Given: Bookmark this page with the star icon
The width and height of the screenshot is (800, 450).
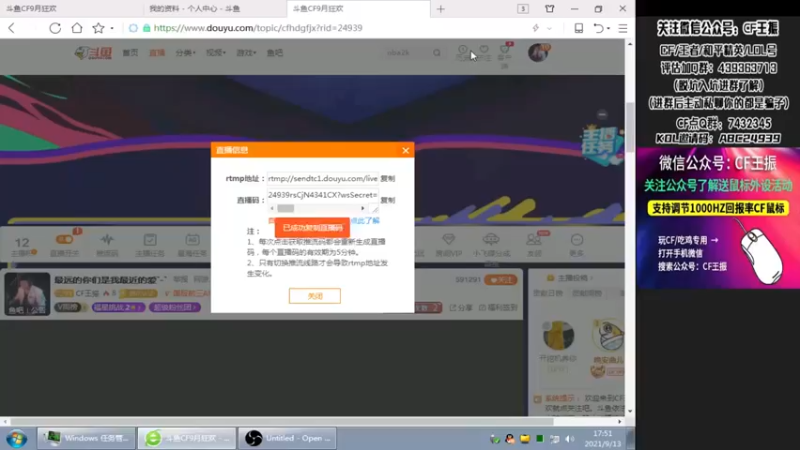Looking at the screenshot, I should (x=98, y=28).
